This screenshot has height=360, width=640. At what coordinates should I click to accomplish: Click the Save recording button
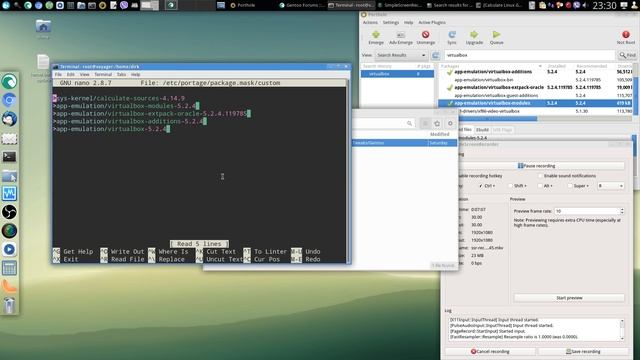(x=583, y=351)
